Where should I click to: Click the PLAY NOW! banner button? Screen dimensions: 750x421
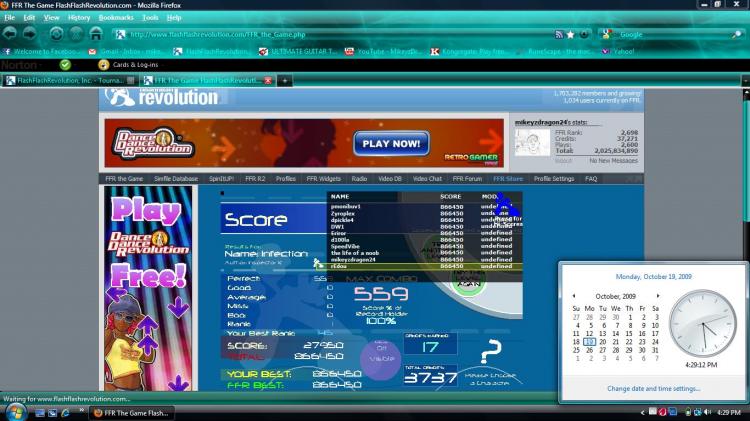391,144
